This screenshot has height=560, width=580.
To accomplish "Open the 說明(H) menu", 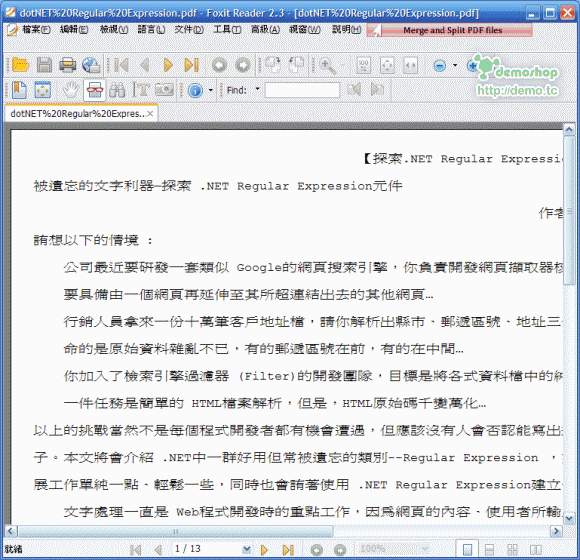I will coord(347,29).
